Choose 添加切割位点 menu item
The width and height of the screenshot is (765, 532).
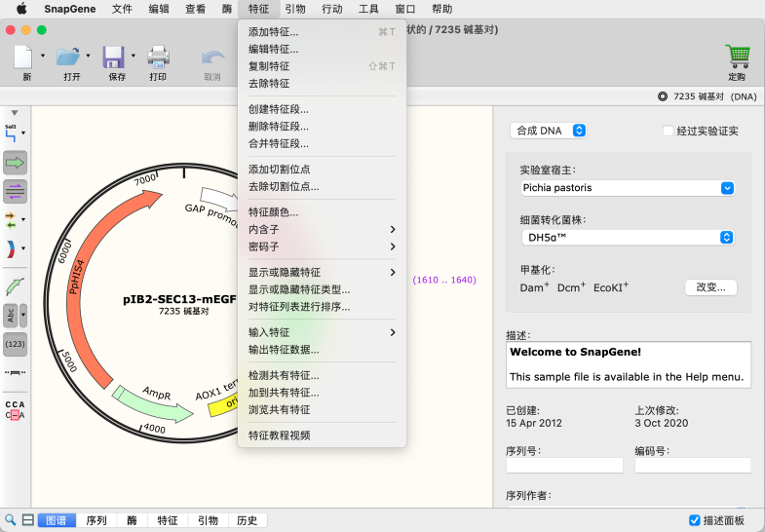point(322,170)
